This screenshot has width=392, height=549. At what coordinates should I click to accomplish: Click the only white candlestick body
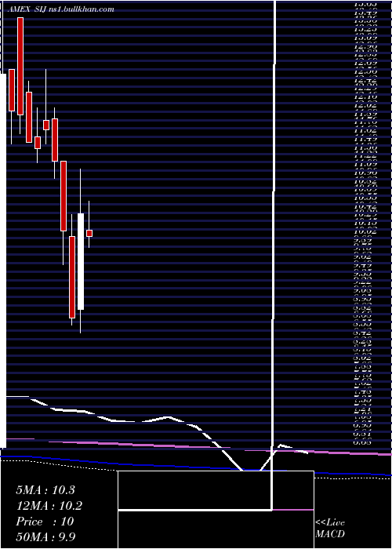click(81, 261)
